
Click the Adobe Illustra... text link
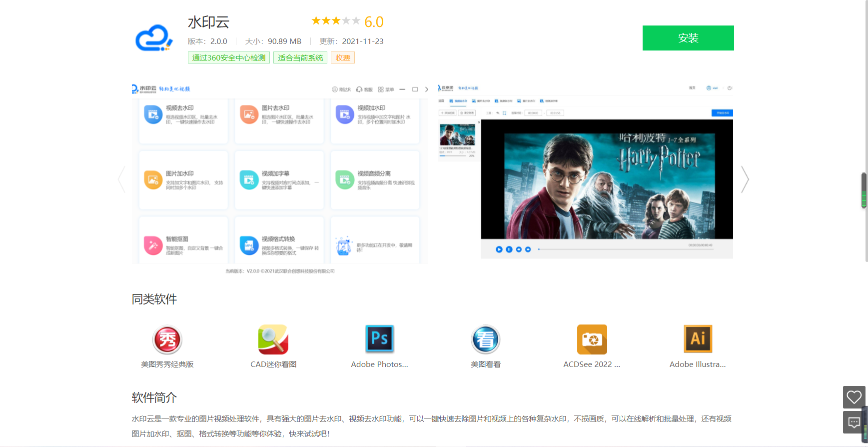(698, 364)
